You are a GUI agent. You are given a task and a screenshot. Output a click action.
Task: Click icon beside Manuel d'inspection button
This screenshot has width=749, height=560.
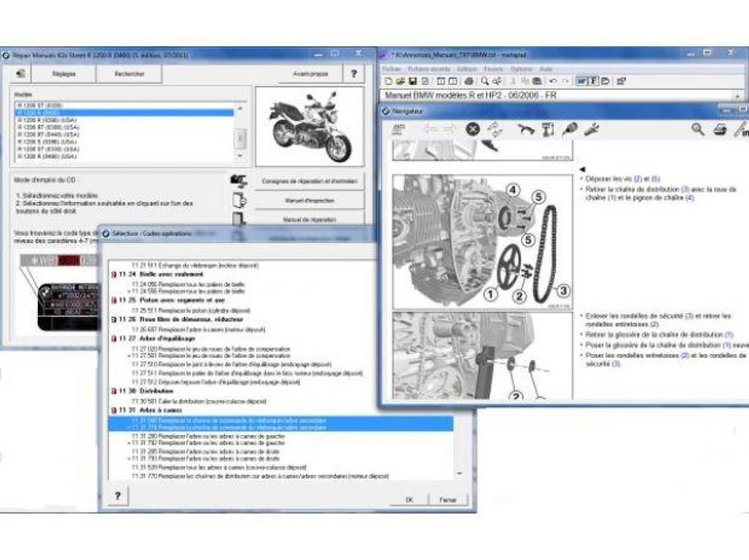[239, 200]
